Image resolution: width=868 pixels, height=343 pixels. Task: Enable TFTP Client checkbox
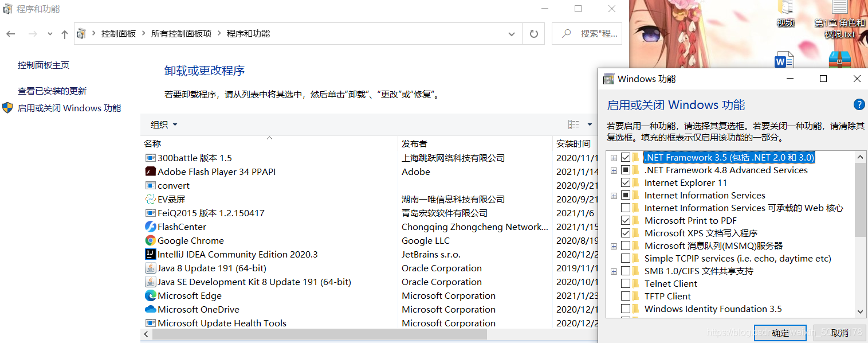coord(626,296)
